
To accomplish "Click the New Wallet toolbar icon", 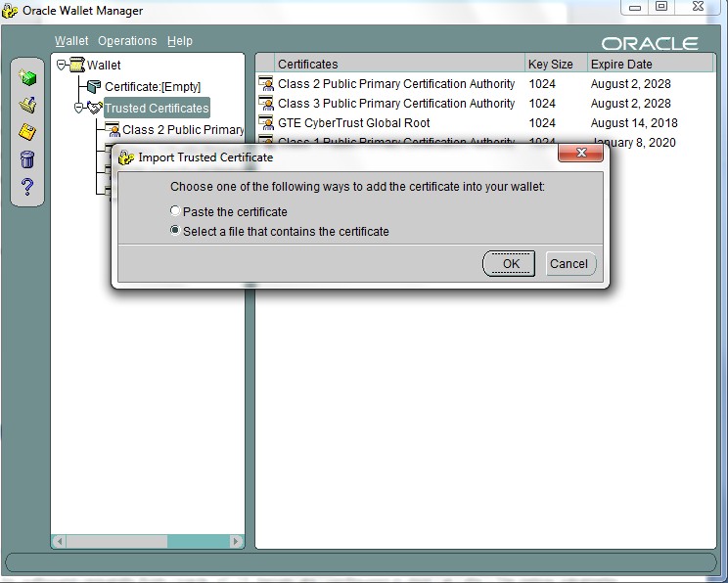I will [27, 77].
